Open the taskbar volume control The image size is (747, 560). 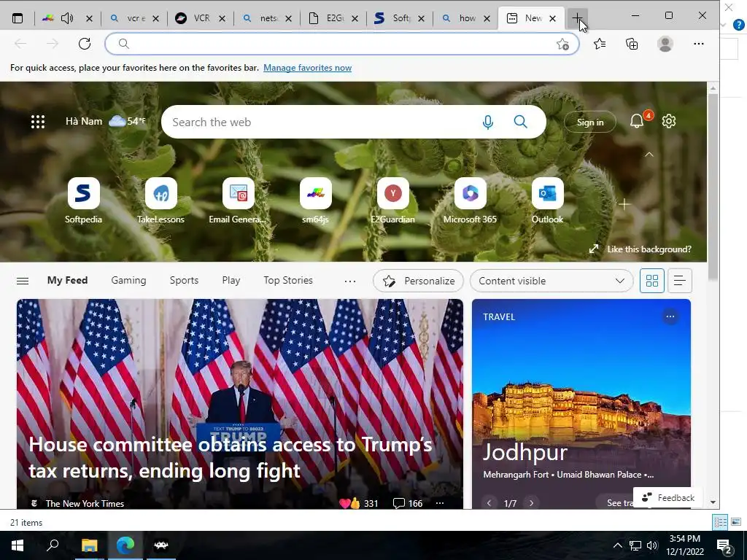651,545
